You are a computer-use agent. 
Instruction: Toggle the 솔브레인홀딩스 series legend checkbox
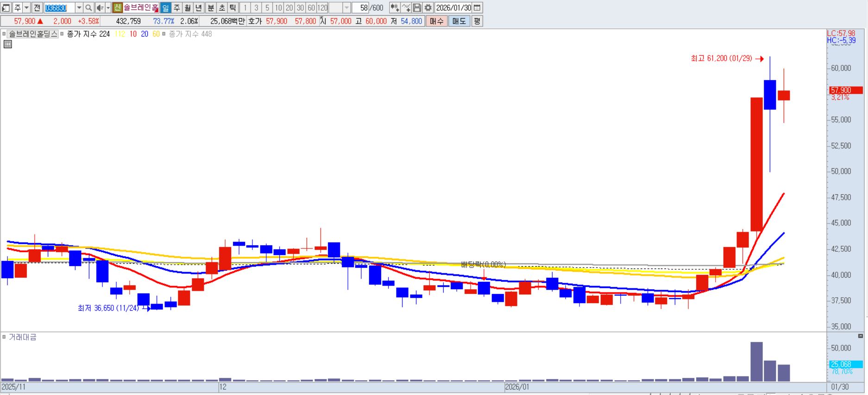(4, 34)
